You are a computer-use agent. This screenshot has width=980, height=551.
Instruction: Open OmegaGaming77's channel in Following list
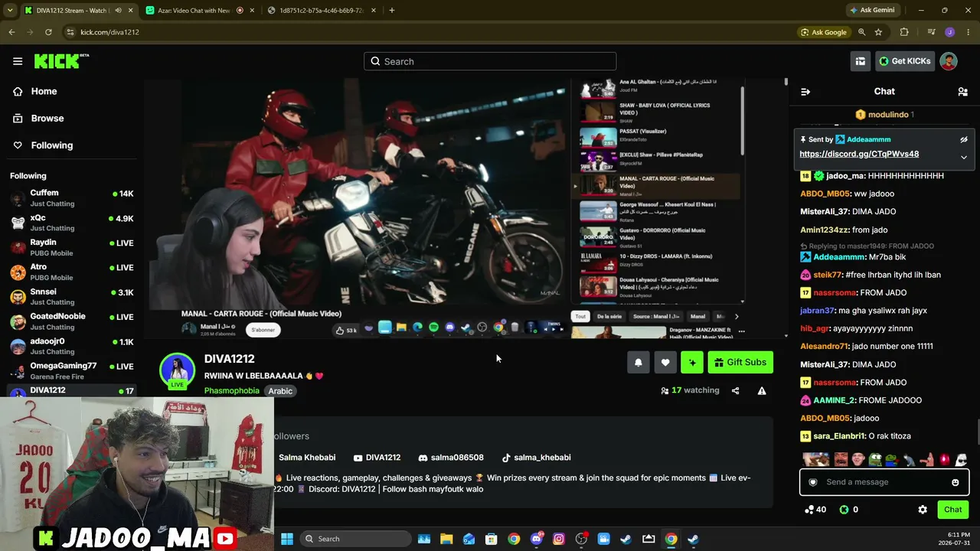tap(72, 370)
